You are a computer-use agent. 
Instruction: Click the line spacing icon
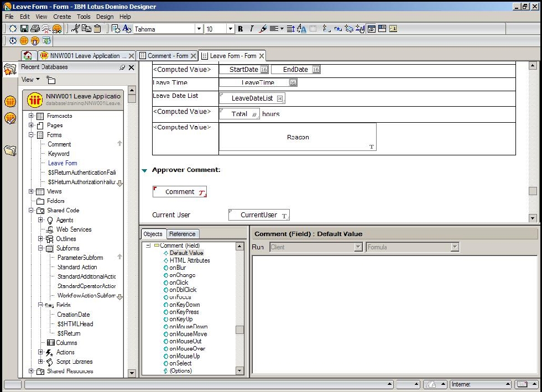pos(291,29)
